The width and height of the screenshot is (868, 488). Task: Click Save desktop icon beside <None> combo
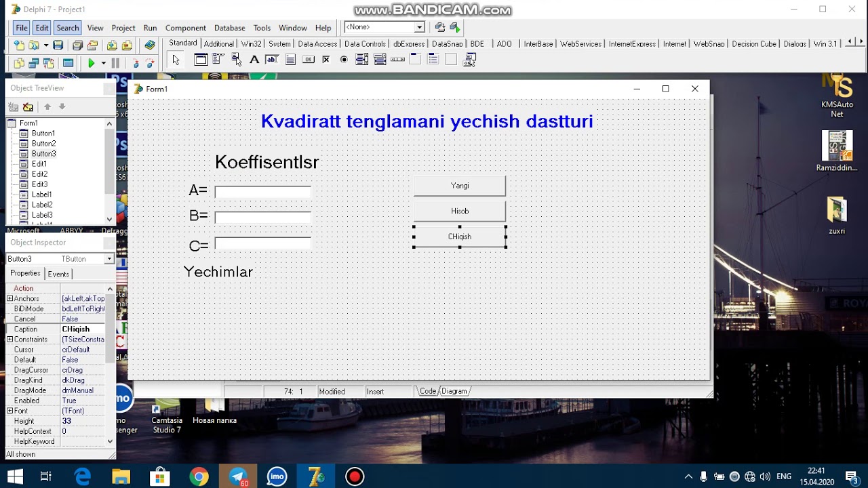440,27
